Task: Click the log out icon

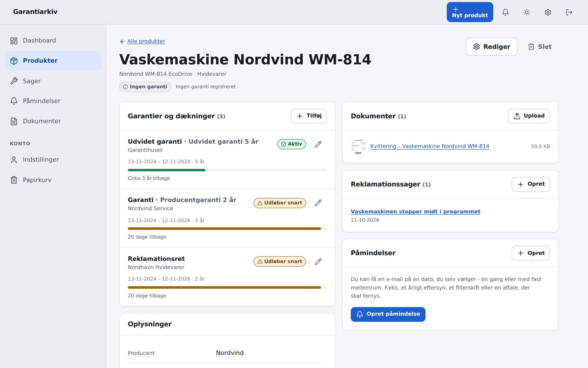Action: 569,12
